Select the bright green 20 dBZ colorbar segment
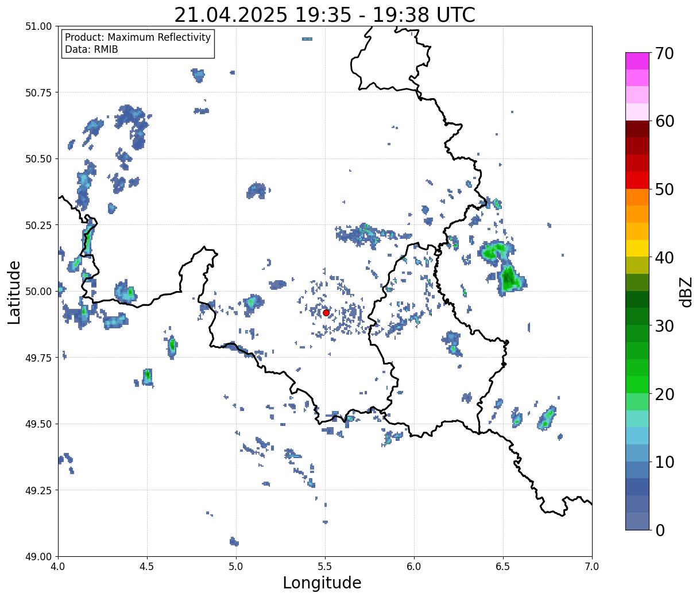 (637, 384)
